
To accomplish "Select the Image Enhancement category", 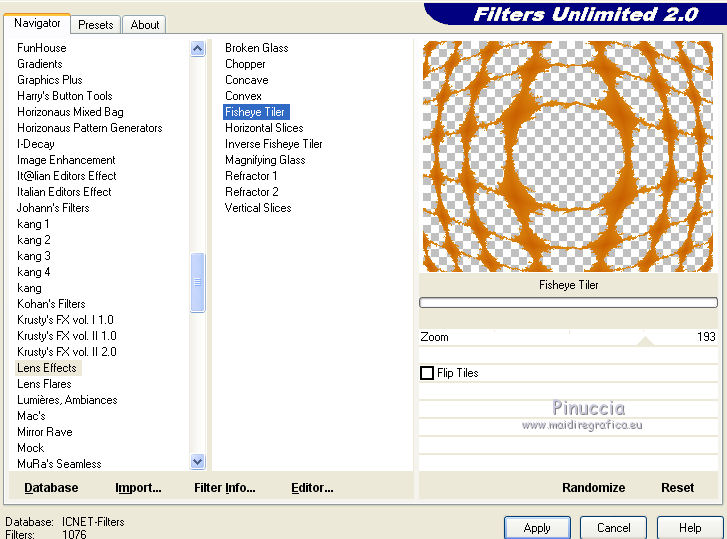I will pyautogui.click(x=66, y=160).
